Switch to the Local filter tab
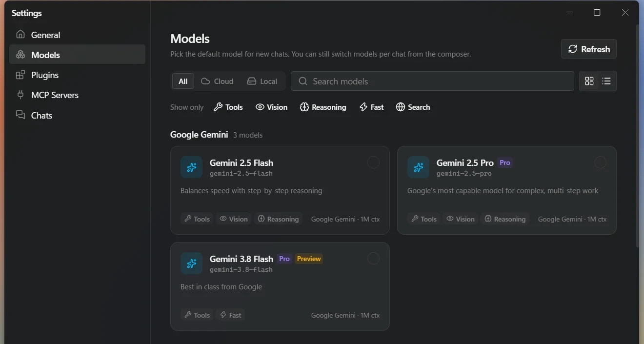 pyautogui.click(x=262, y=81)
